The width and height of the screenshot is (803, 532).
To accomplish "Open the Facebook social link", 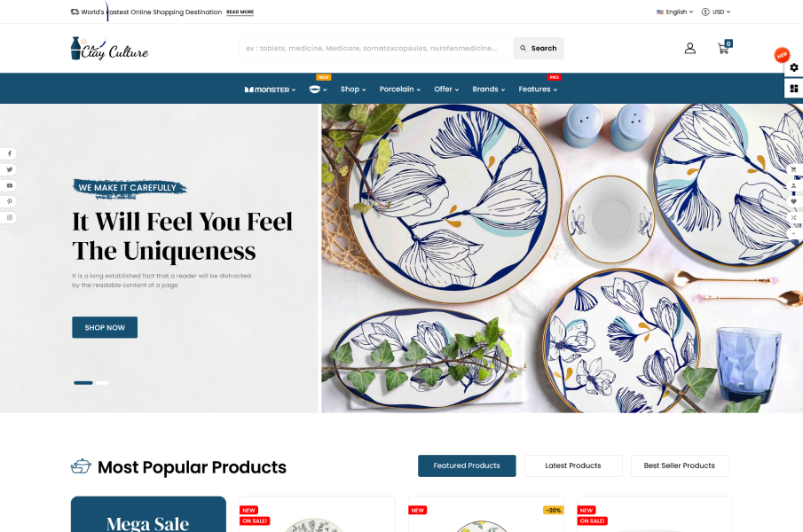I will point(9,153).
